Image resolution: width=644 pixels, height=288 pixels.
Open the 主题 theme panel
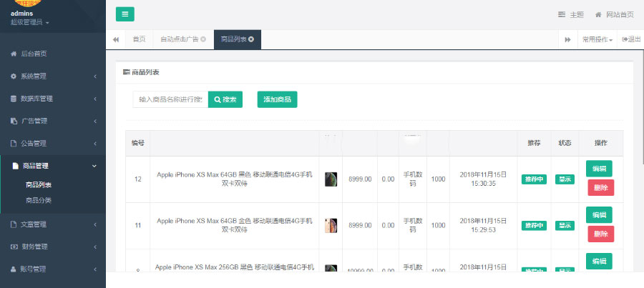(571, 14)
